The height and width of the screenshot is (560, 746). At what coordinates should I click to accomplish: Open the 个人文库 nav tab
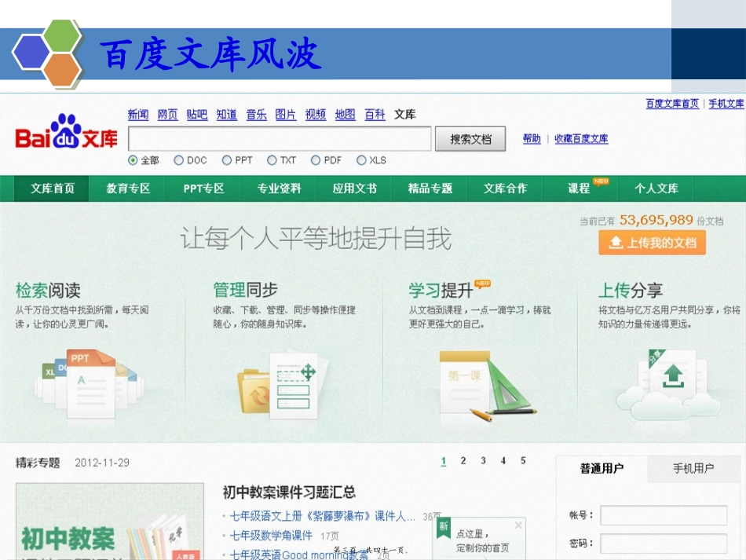pos(656,188)
